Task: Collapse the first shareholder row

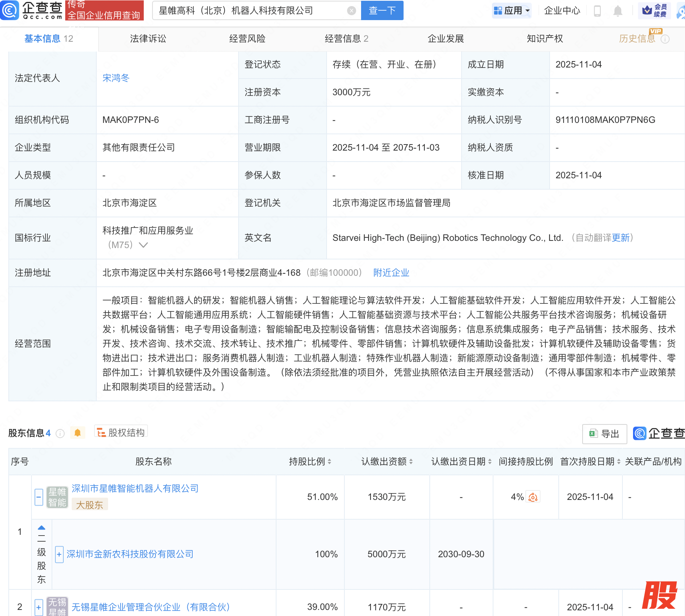Action: click(x=39, y=497)
